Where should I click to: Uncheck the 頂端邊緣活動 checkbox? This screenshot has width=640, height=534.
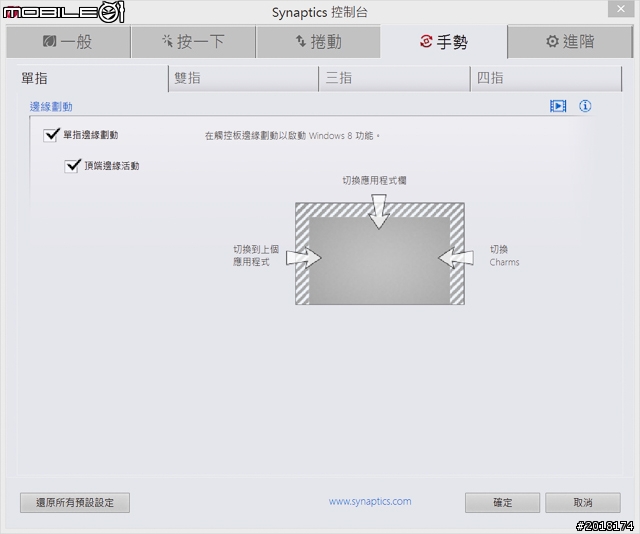coord(72,166)
